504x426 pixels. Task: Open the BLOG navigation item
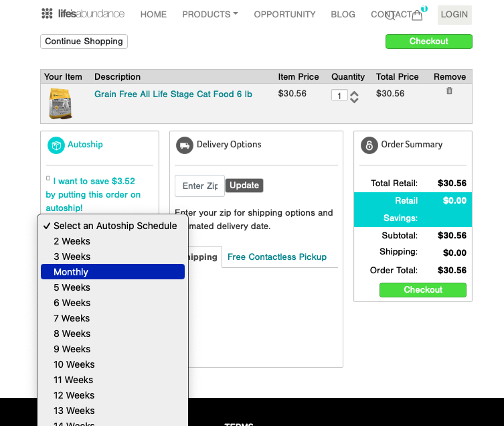coord(343,14)
